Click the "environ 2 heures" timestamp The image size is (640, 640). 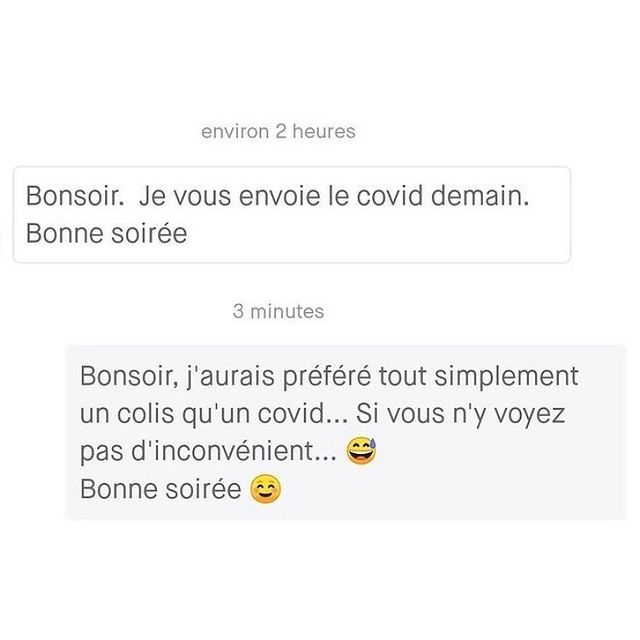[x=278, y=131]
